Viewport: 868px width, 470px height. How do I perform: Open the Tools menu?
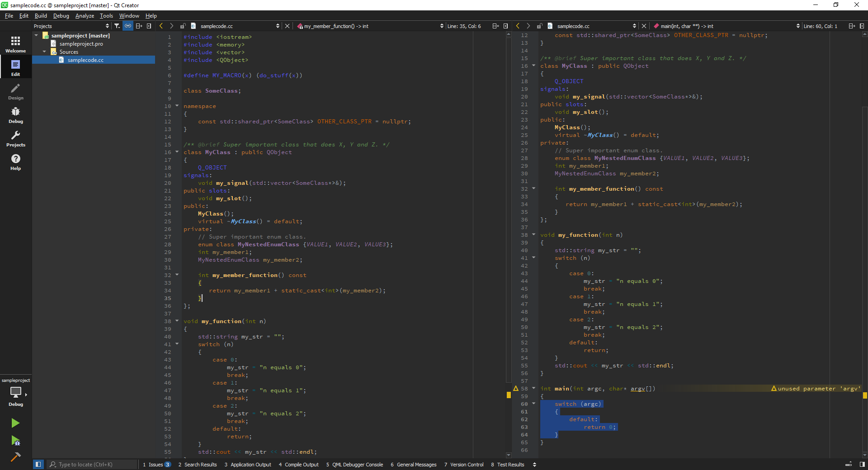click(106, 16)
